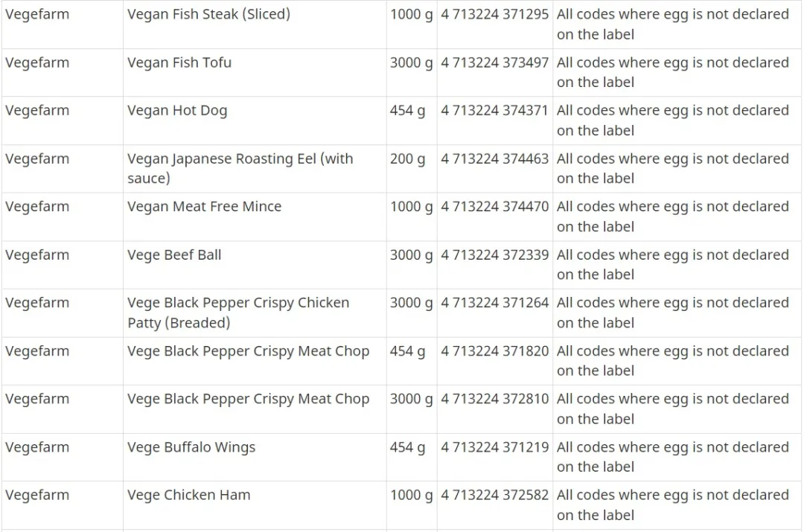Click barcode 4 713224 372582
The height and width of the screenshot is (532, 804).
495,495
